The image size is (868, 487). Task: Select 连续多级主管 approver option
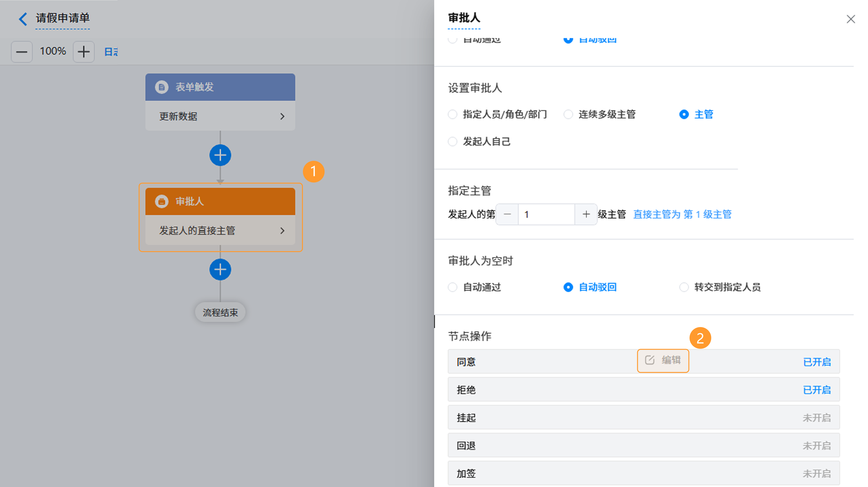pyautogui.click(x=599, y=115)
